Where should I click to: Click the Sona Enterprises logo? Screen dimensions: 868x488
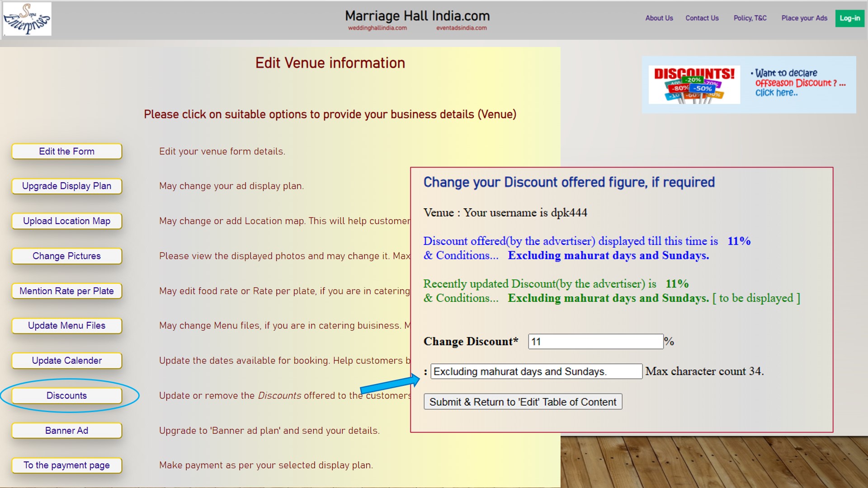tap(27, 19)
